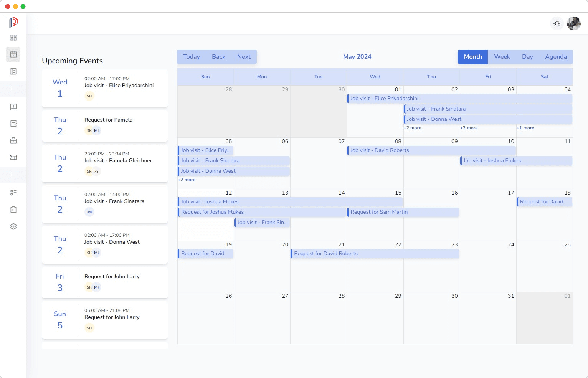Screen dimensions: 588x378
Task: Expand '+2 more' events on May 5
Action: click(x=187, y=180)
